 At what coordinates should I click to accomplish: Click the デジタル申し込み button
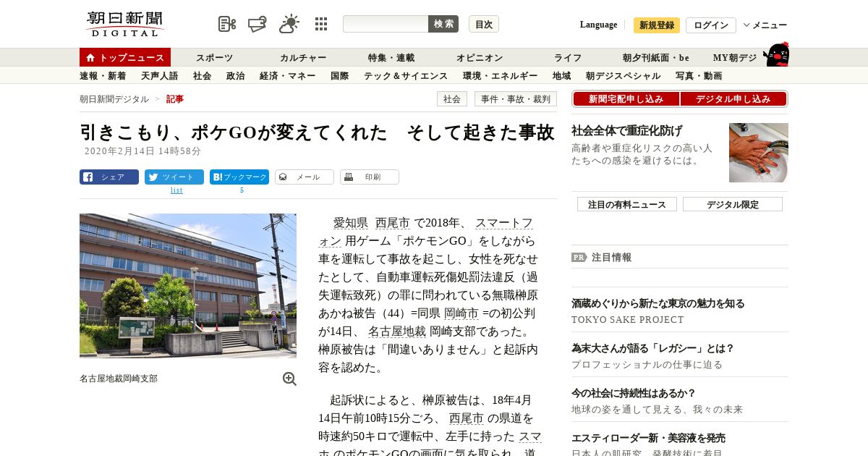pos(733,99)
